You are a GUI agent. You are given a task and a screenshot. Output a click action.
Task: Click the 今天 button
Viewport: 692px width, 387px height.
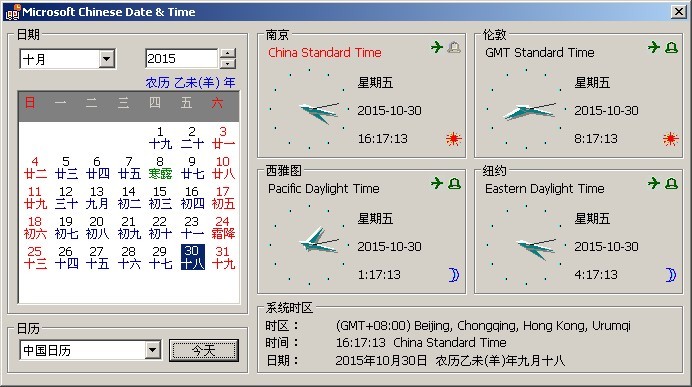coord(204,350)
